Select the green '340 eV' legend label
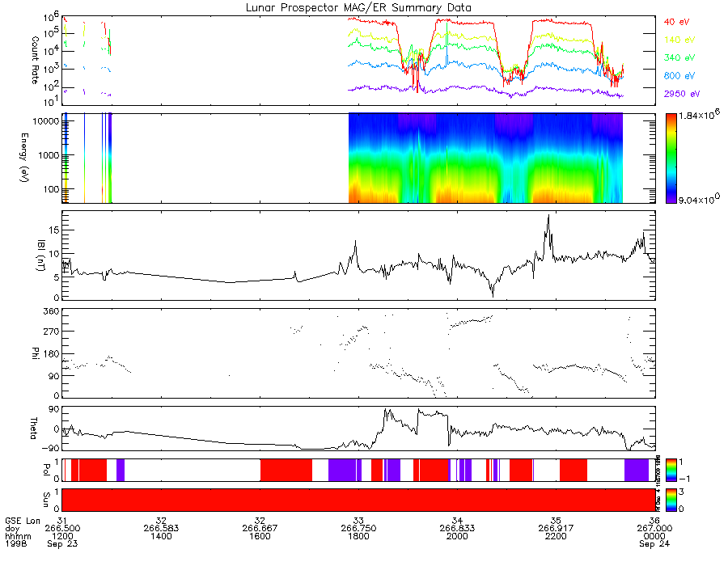Viewport: 728px width, 566px height. pos(679,57)
